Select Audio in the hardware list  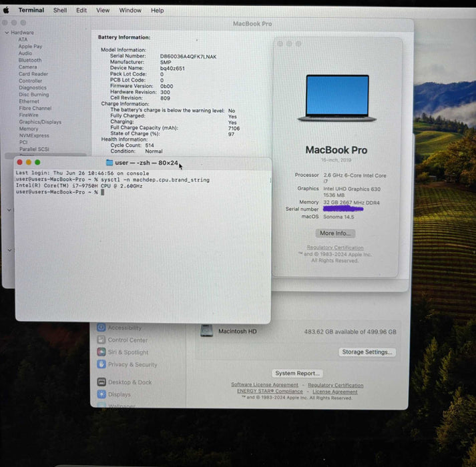point(25,53)
